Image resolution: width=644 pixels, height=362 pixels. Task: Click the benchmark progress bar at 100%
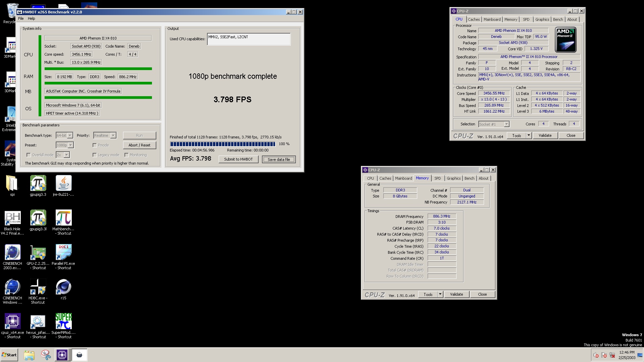223,144
